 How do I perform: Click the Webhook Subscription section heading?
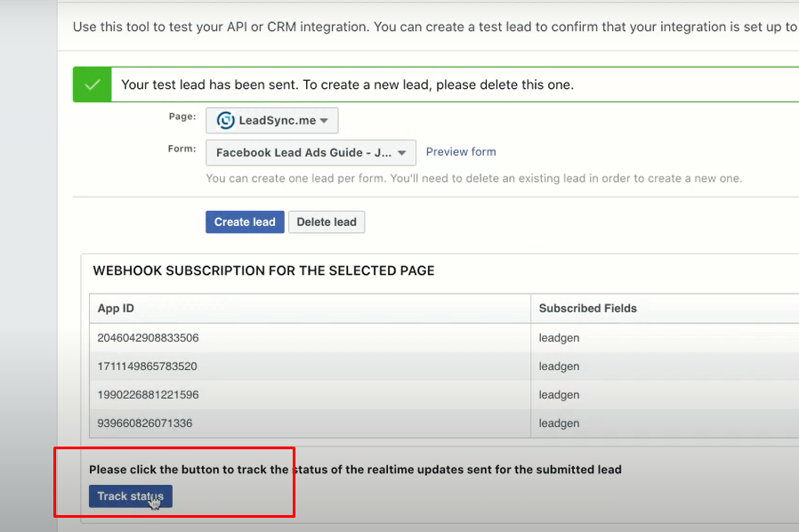(x=263, y=270)
